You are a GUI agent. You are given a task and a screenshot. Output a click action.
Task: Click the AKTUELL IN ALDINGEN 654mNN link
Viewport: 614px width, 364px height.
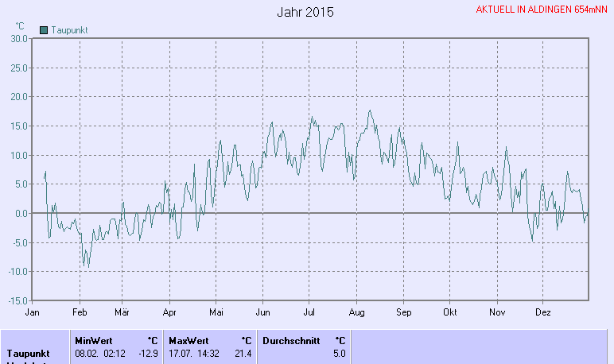point(542,10)
